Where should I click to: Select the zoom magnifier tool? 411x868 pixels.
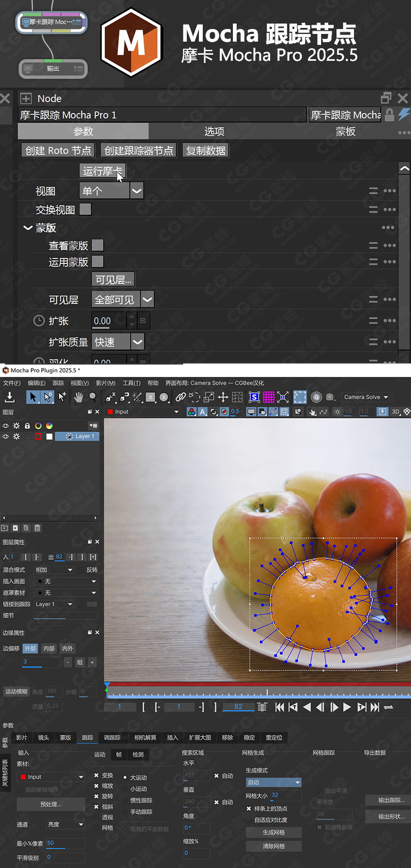click(x=93, y=397)
